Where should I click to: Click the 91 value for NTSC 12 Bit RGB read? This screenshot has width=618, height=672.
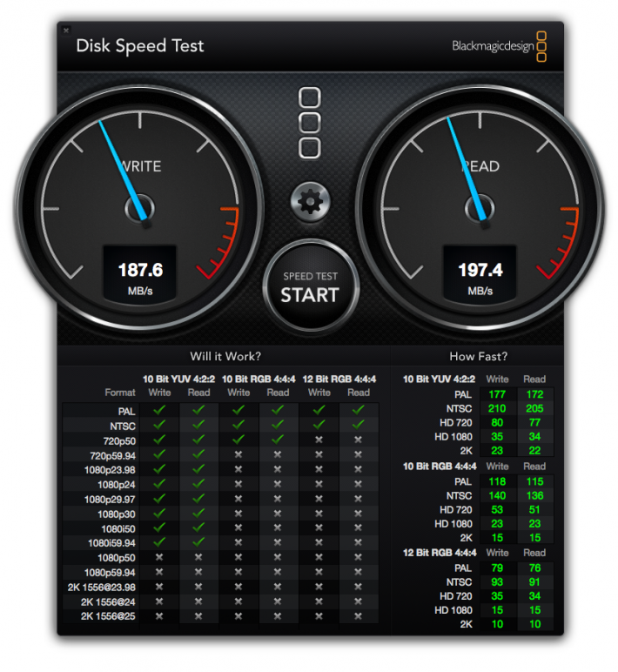[534, 582]
